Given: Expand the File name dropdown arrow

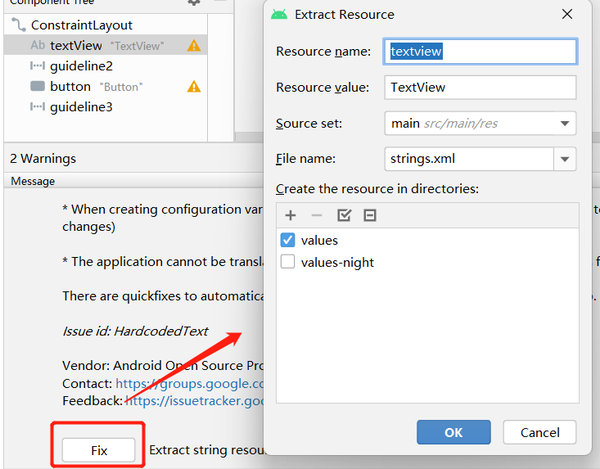Looking at the screenshot, I should [565, 159].
